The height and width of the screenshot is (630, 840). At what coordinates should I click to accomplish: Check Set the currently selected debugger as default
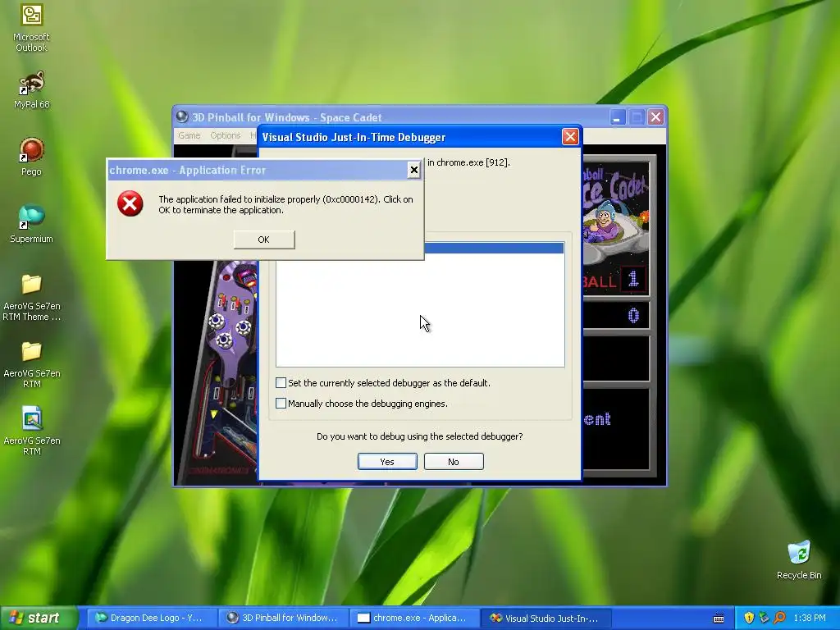[281, 382]
